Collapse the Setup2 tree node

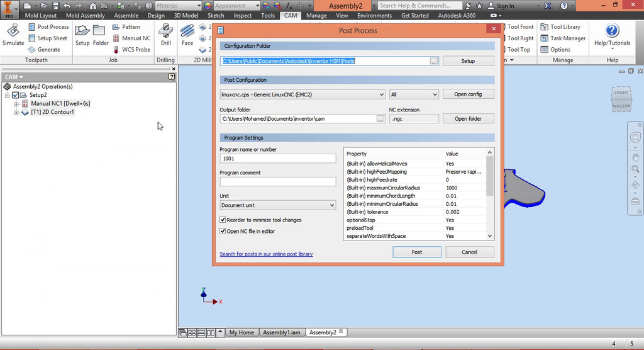(8, 95)
